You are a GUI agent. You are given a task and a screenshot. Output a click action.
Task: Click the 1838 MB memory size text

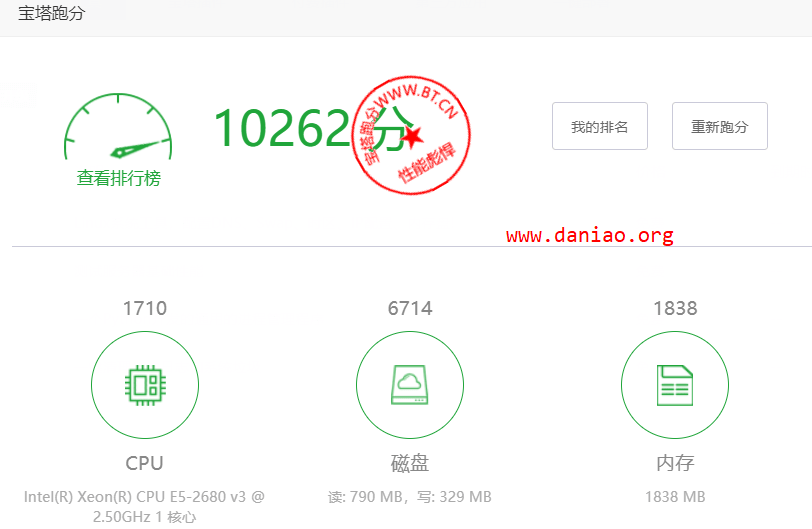click(675, 497)
